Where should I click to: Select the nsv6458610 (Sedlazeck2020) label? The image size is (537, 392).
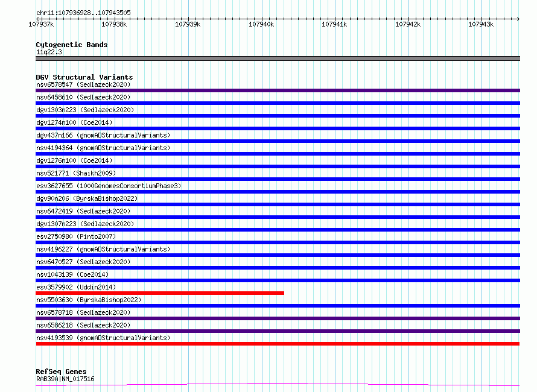pos(83,97)
